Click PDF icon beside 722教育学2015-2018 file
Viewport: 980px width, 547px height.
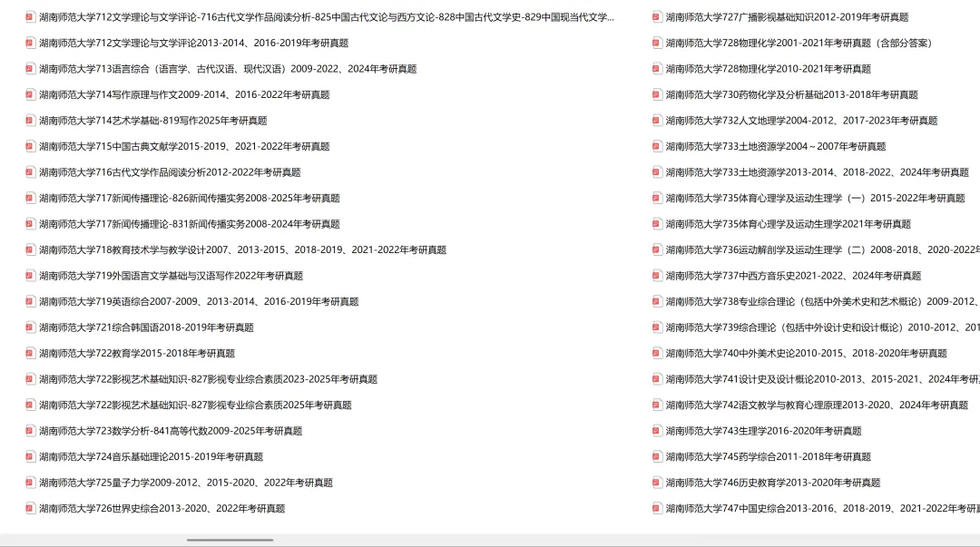pos(30,353)
